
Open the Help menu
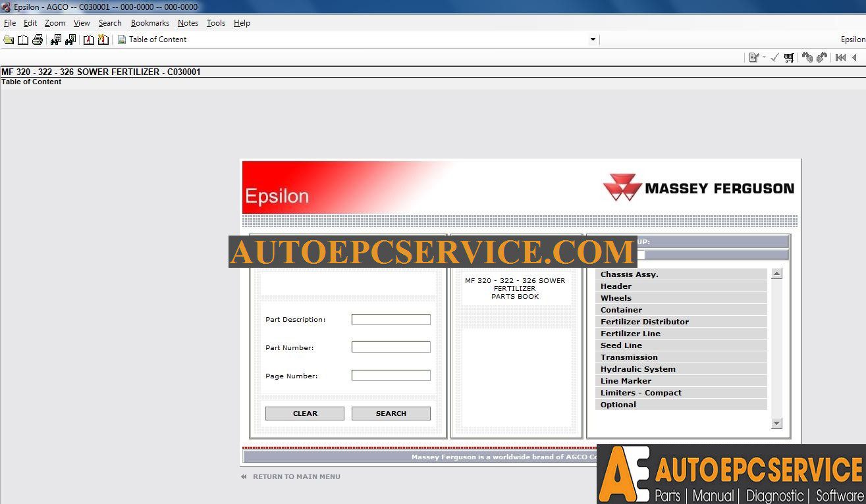(x=242, y=23)
